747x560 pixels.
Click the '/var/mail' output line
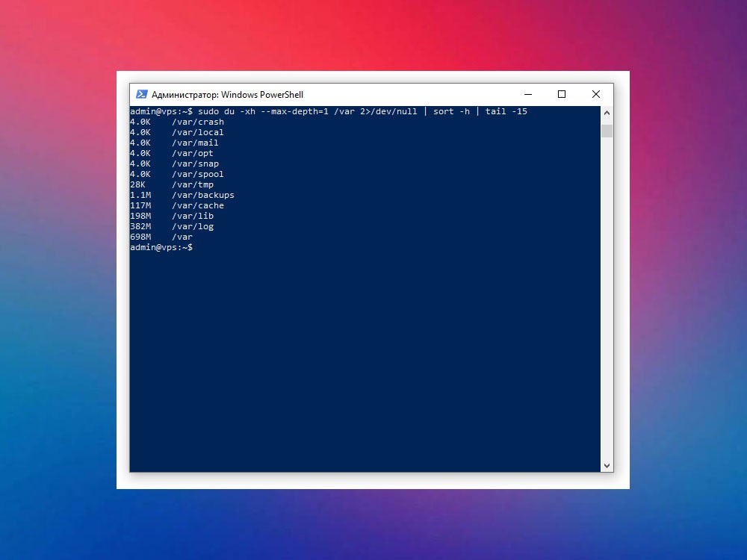coord(174,143)
